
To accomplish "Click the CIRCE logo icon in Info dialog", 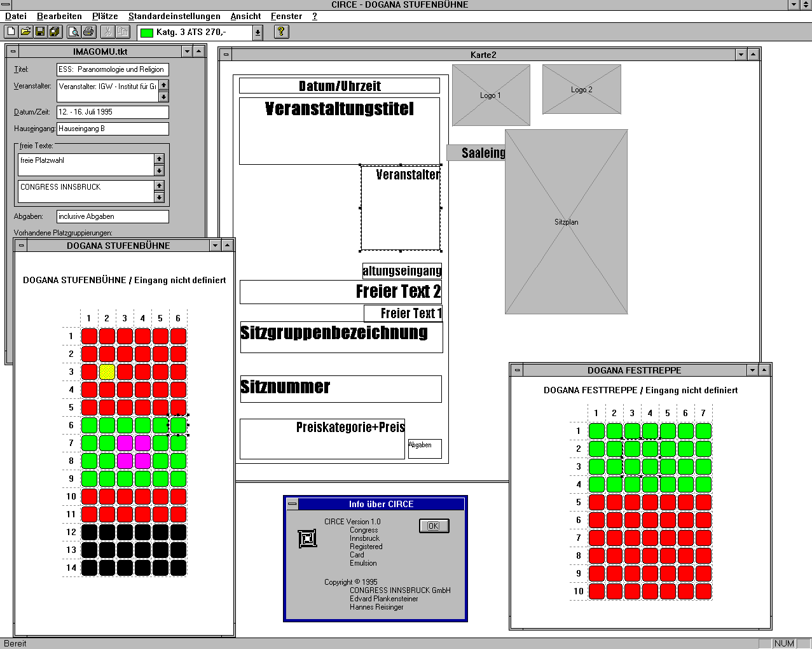I will 308,539.
